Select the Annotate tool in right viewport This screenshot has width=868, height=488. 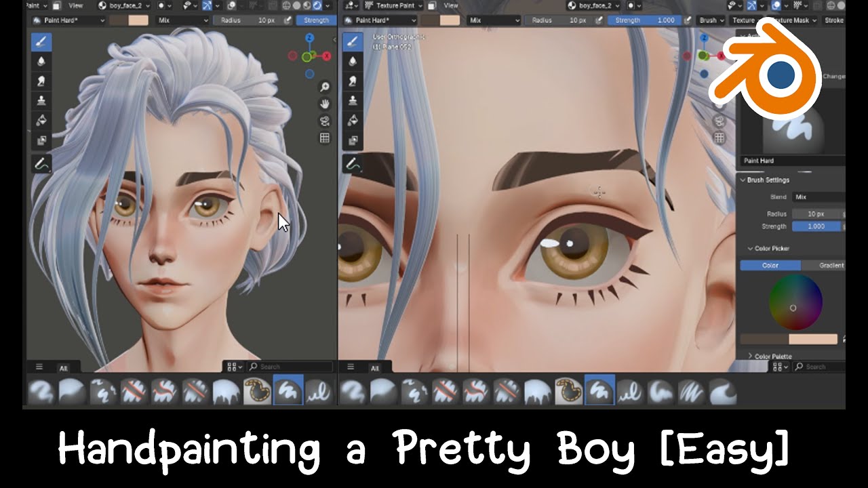pos(352,164)
